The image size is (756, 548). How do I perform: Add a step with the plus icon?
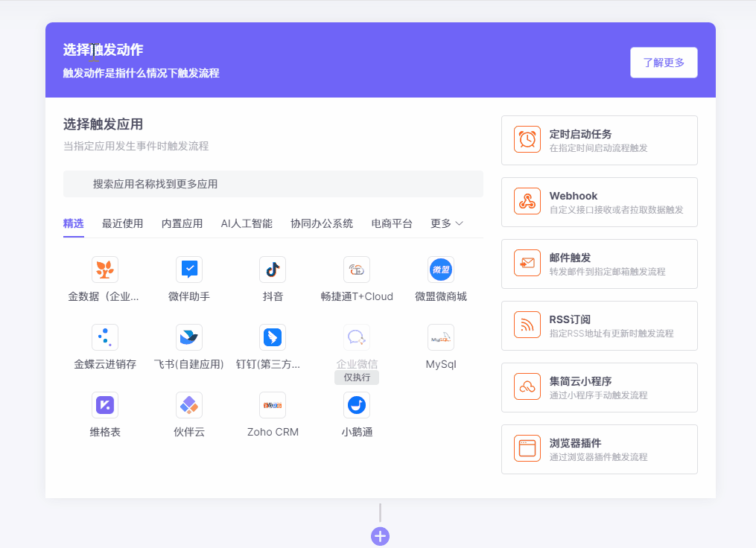(380, 536)
